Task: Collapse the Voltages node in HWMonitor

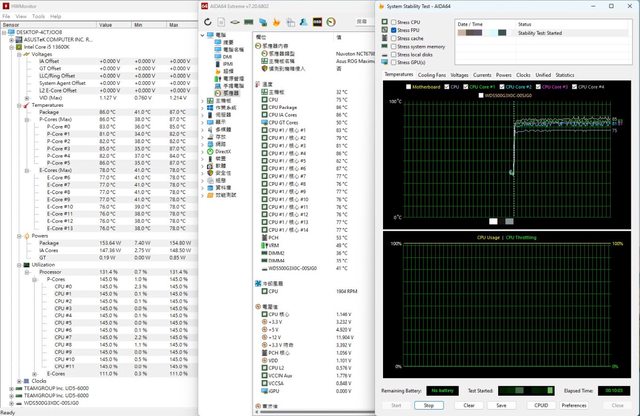Action: pos(20,54)
